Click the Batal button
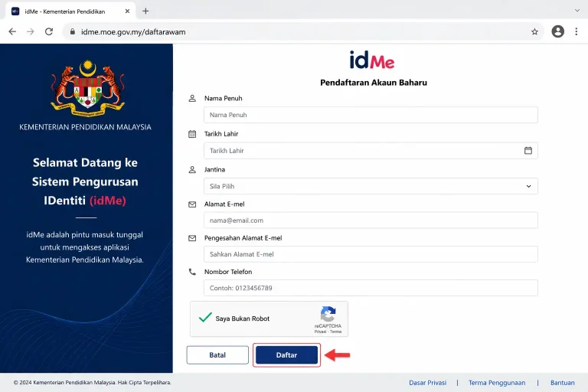The image size is (588, 392). 217,354
